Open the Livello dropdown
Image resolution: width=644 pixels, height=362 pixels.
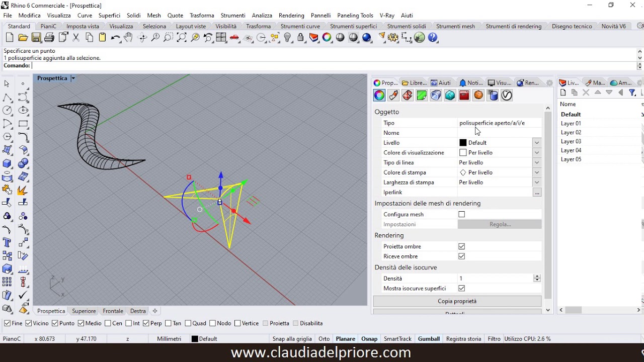(537, 143)
